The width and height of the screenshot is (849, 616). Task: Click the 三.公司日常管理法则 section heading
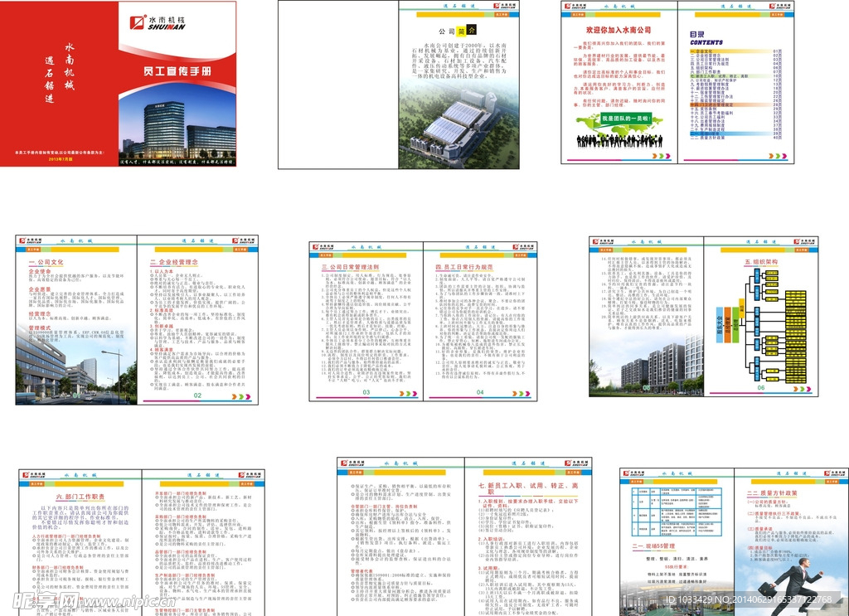[351, 268]
